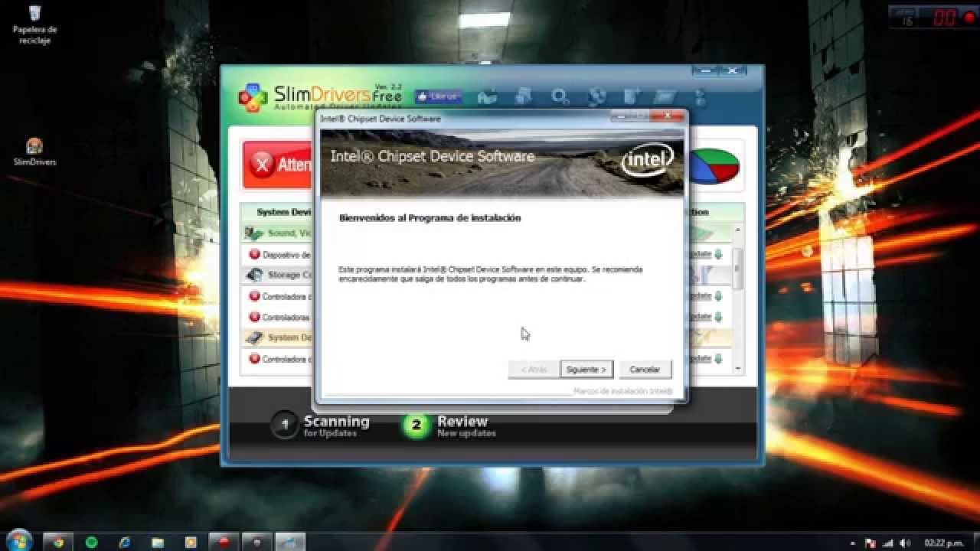Click green download arrow on last Controladora row
The height and width of the screenshot is (551, 980).
click(718, 359)
